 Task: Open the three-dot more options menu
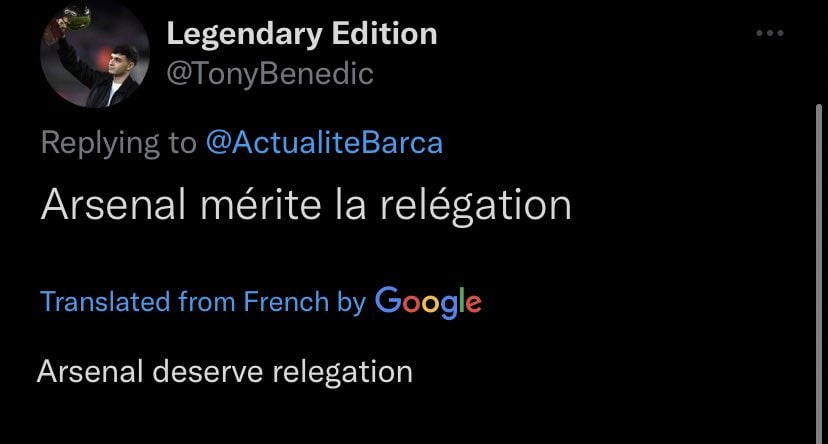[x=769, y=34]
